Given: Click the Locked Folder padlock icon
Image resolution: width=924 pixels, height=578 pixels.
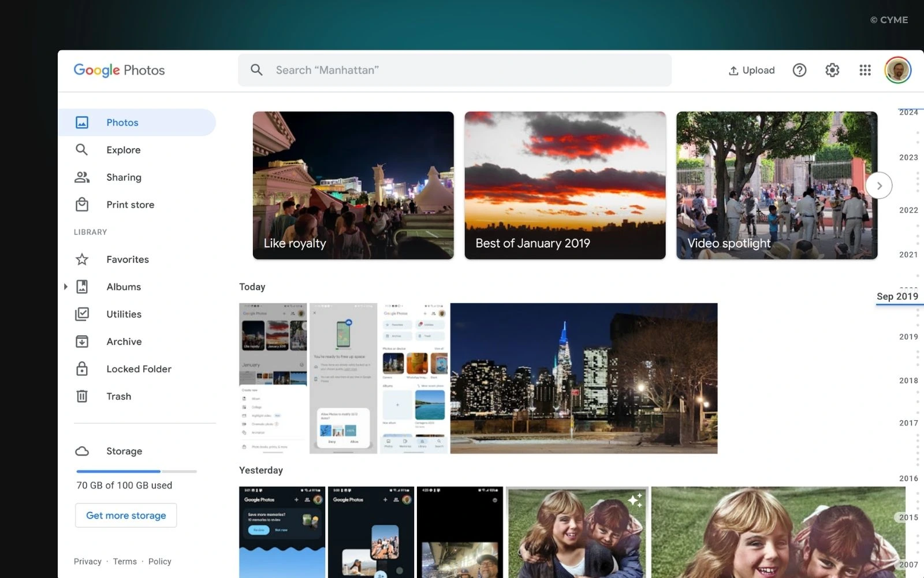Looking at the screenshot, I should coord(82,369).
